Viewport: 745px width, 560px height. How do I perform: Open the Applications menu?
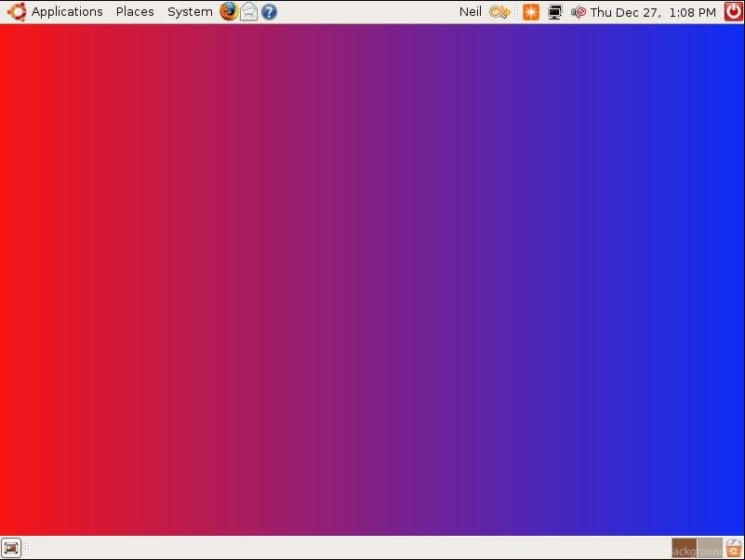pyautogui.click(x=67, y=12)
